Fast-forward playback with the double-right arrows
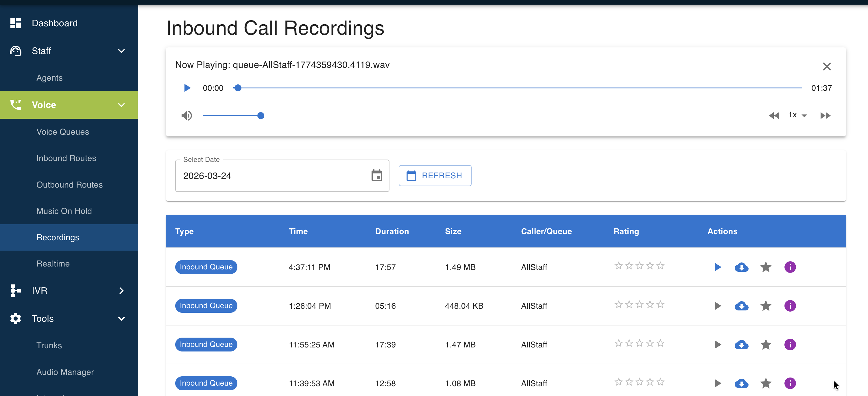Image resolution: width=868 pixels, height=396 pixels. click(x=825, y=116)
